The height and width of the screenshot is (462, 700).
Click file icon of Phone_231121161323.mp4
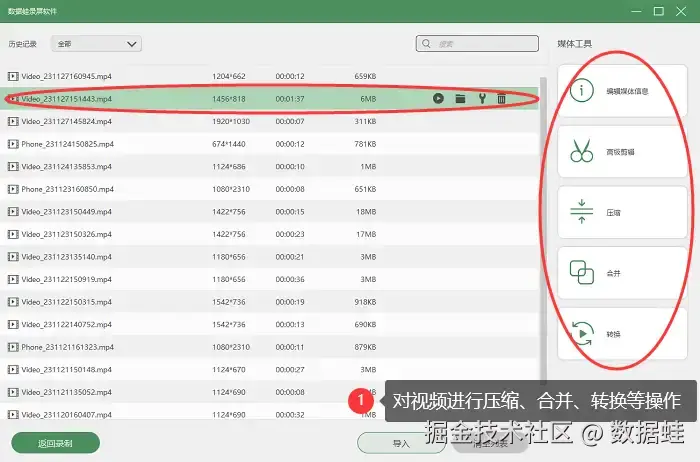[x=13, y=347]
